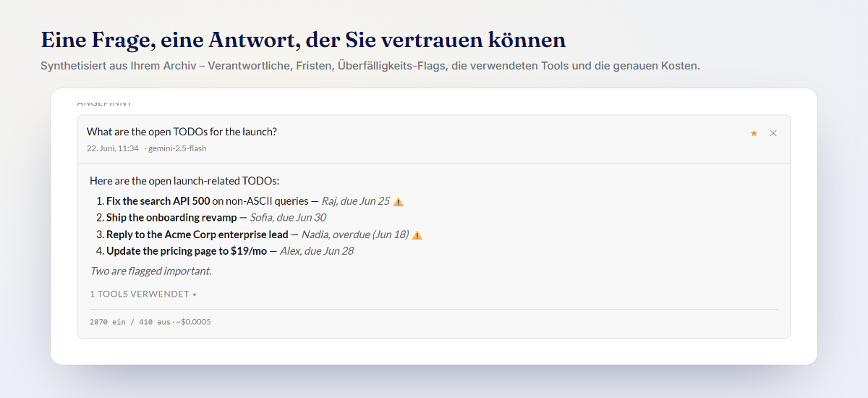868x398 pixels.
Task: Click the warning icon next to Nadia's TODO
Action: (417, 235)
